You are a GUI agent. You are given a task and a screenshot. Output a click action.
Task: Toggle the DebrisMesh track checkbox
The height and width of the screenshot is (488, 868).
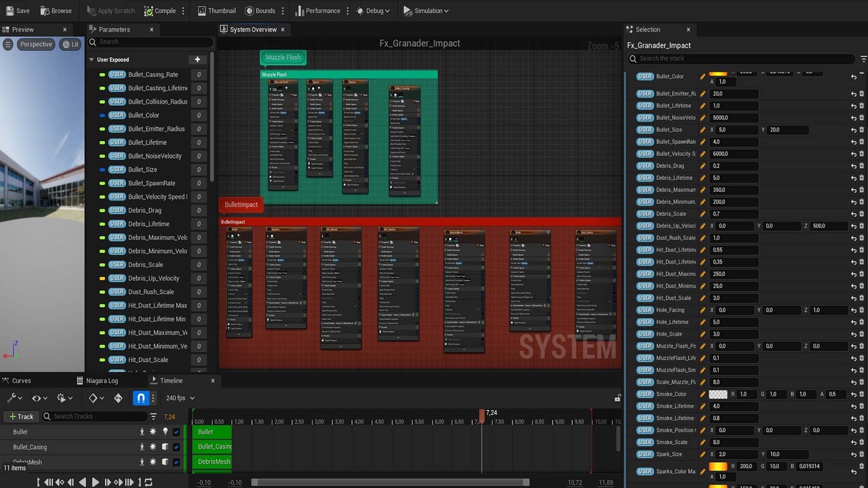point(176,462)
